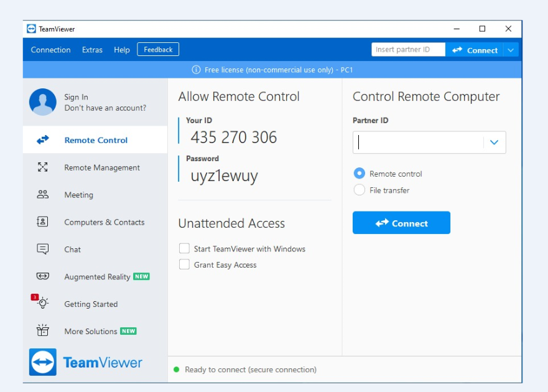Click the Meeting people icon
Screen dimensions: 548x392
tap(43, 194)
